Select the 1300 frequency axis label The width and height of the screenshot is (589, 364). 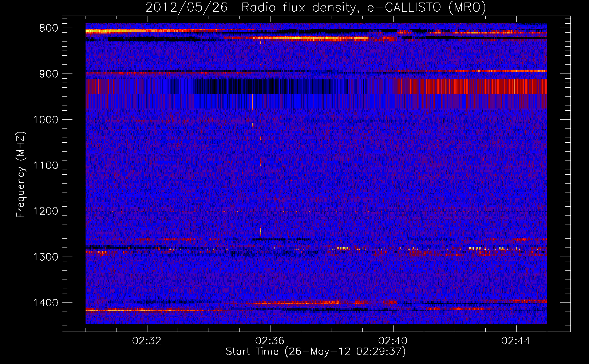46,257
